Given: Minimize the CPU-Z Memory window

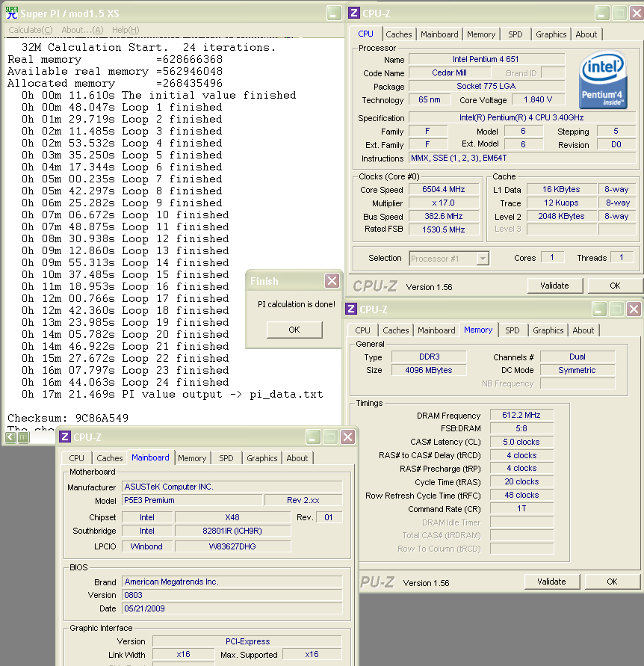Looking at the screenshot, I should [598, 309].
